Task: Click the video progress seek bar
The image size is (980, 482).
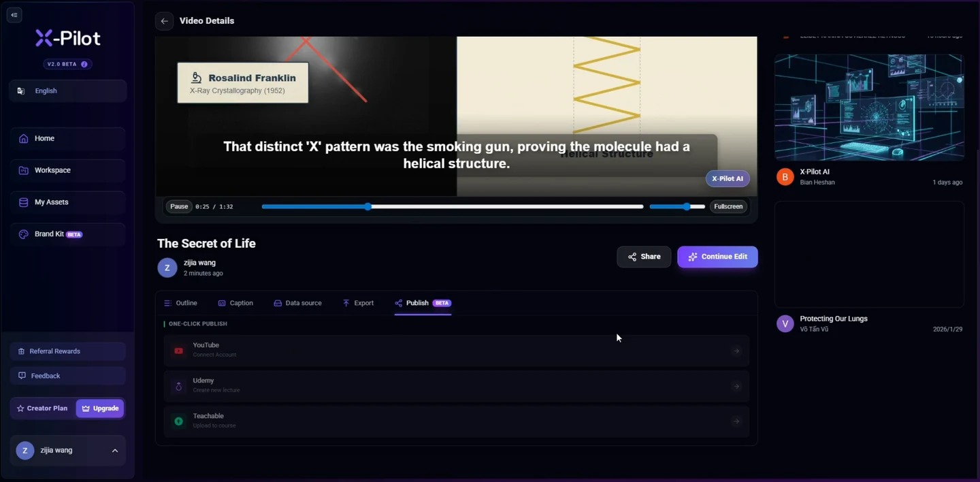Action: (x=453, y=206)
